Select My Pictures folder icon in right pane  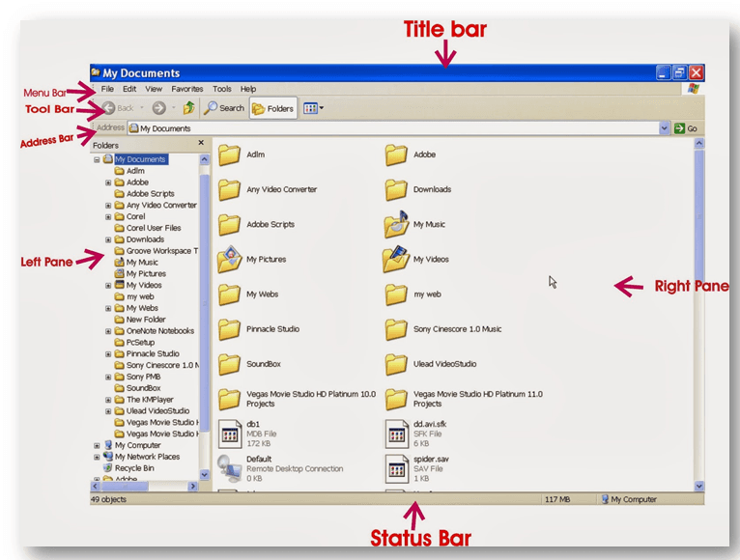[229, 259]
